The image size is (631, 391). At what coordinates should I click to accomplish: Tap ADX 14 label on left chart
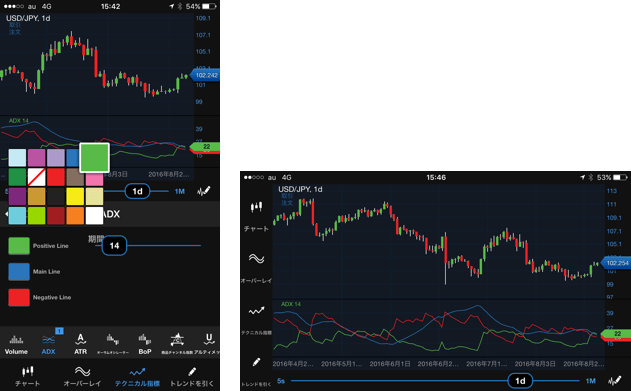pyautogui.click(x=19, y=121)
